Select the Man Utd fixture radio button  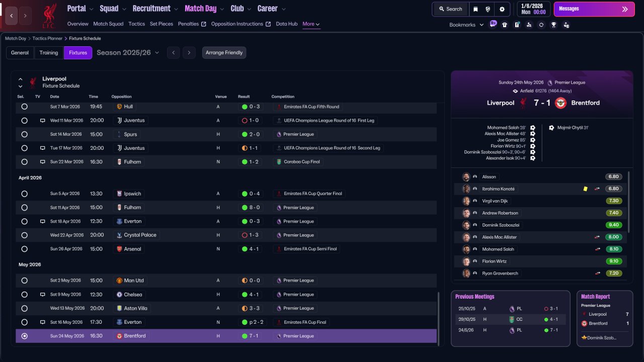[24, 281]
